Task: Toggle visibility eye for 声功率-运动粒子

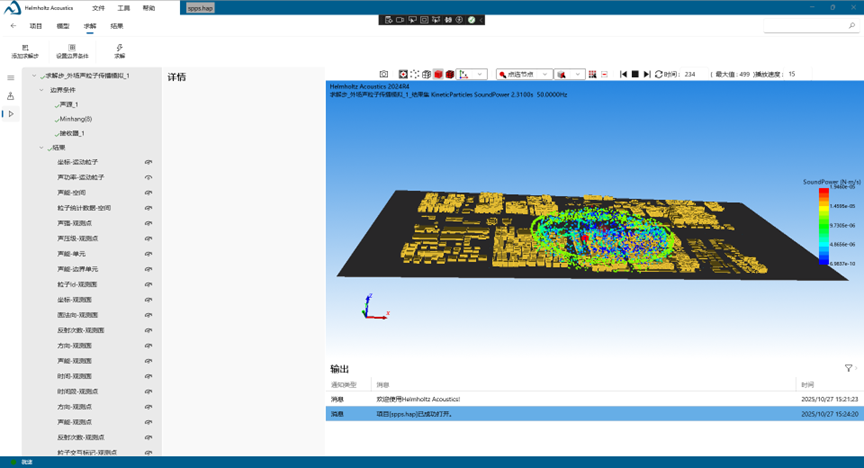Action: pos(148,177)
